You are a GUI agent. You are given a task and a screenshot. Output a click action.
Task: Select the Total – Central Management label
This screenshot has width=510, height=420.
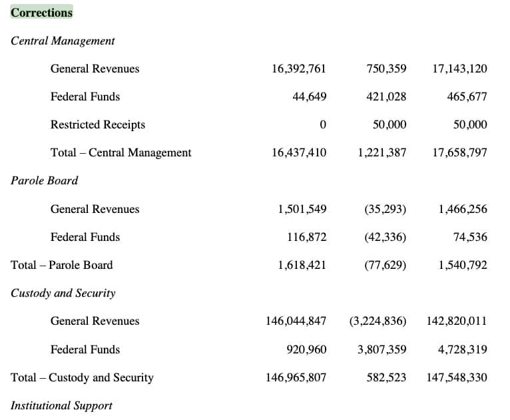click(x=121, y=152)
